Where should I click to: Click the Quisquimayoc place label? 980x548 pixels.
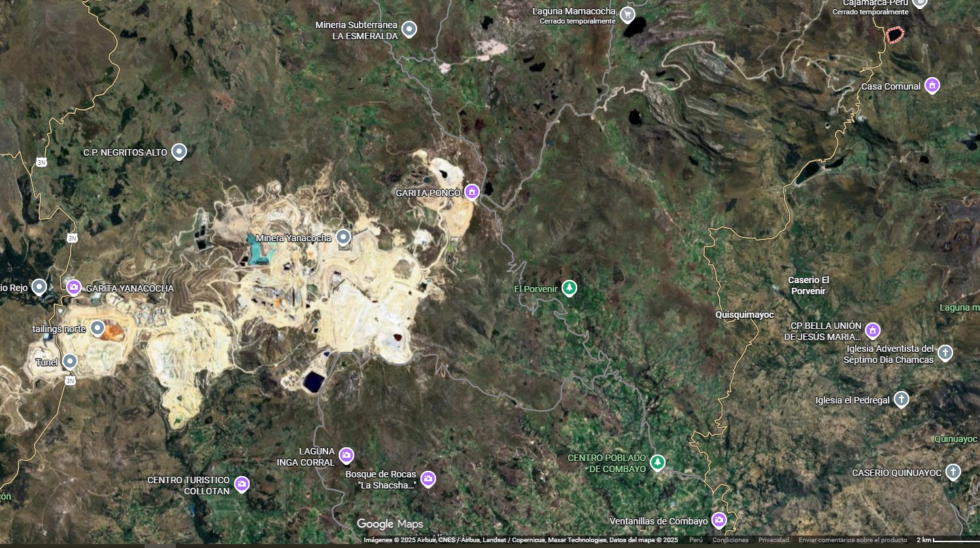point(745,315)
